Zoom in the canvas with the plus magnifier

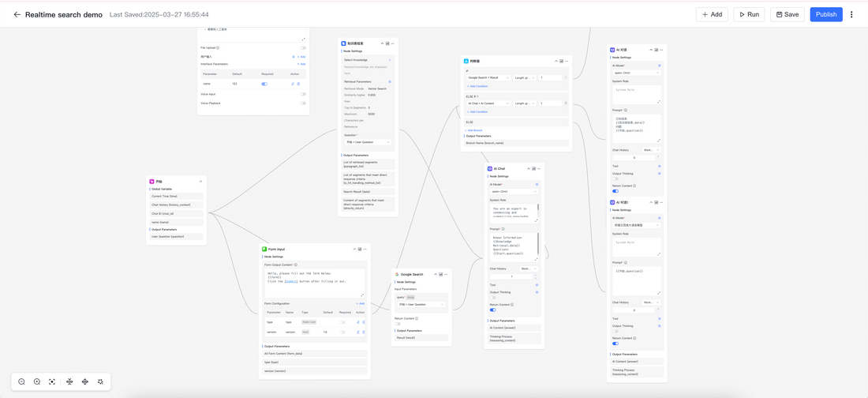point(37,381)
